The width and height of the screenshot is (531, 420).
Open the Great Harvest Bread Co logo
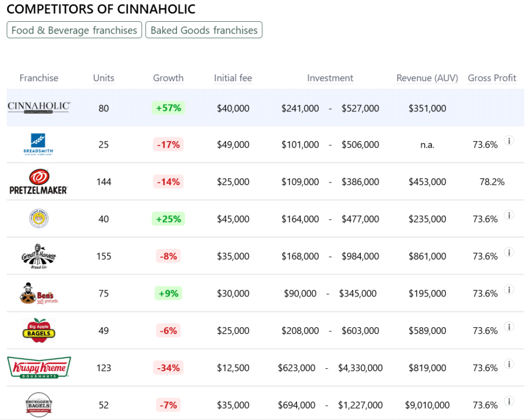coord(38,256)
